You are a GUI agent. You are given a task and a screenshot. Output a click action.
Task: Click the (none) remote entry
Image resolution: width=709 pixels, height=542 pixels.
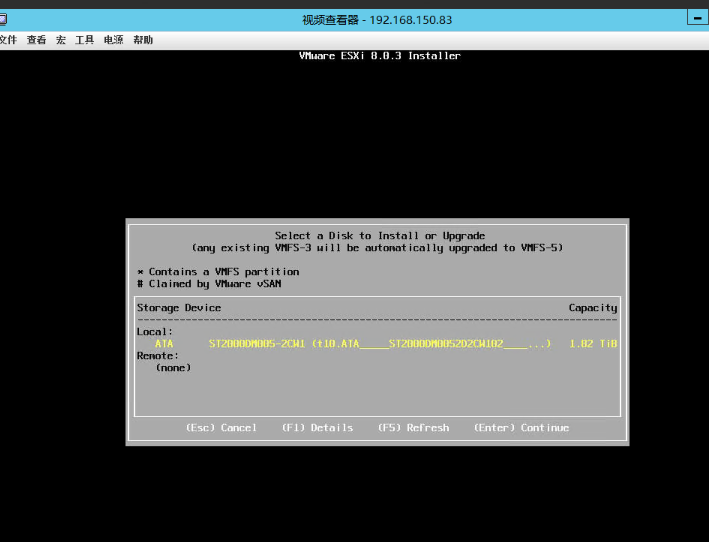[173, 368]
